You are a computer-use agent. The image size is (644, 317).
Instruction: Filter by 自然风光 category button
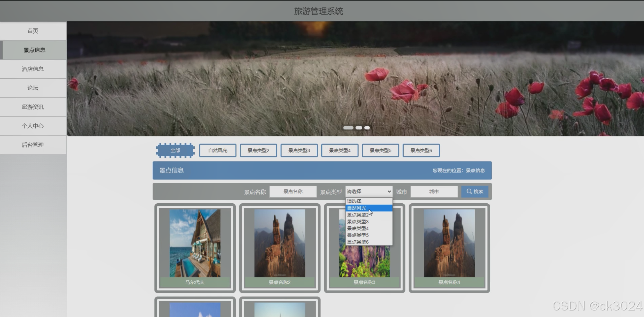pyautogui.click(x=218, y=150)
